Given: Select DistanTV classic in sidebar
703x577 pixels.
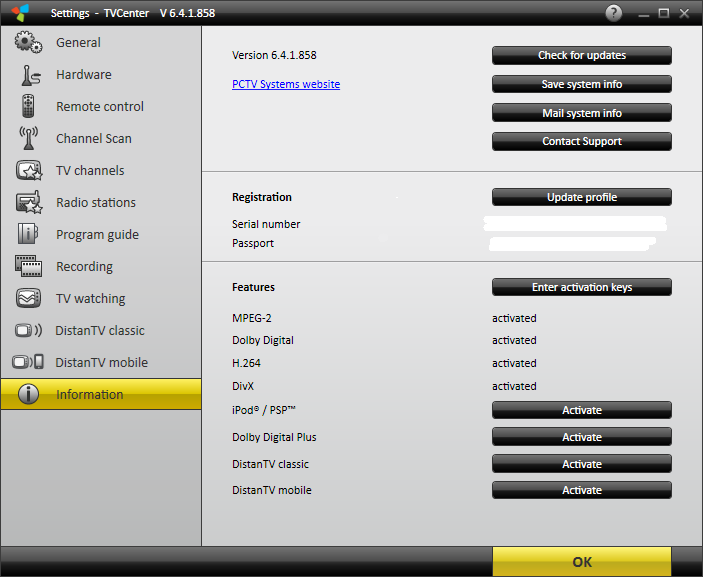Looking at the screenshot, I should coord(101,330).
